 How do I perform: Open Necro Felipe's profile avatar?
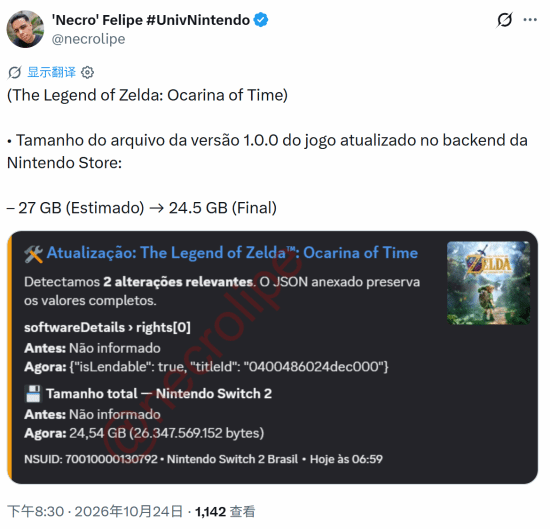25,29
